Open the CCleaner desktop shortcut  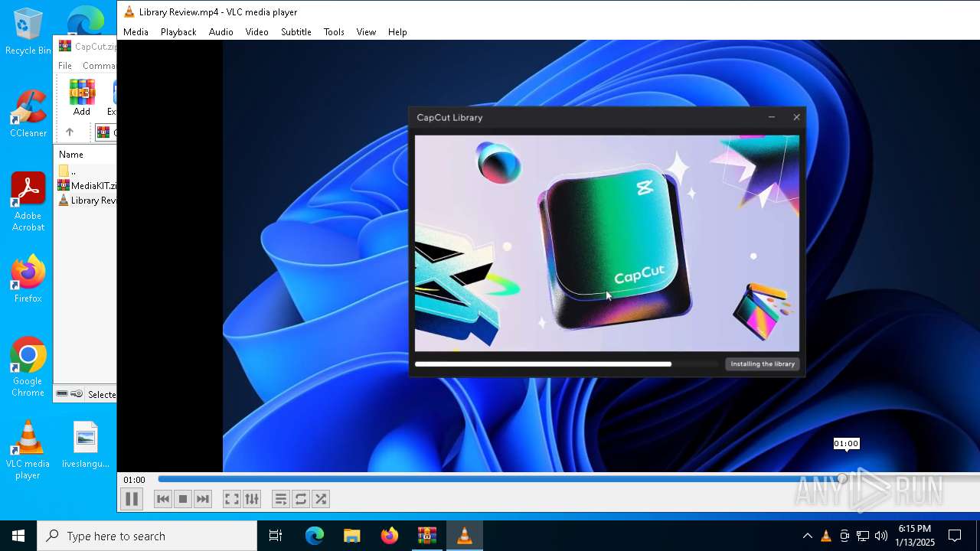point(28,114)
